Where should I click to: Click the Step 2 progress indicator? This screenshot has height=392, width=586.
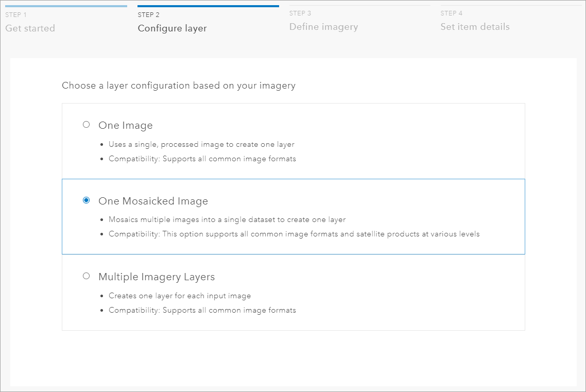click(x=208, y=6)
